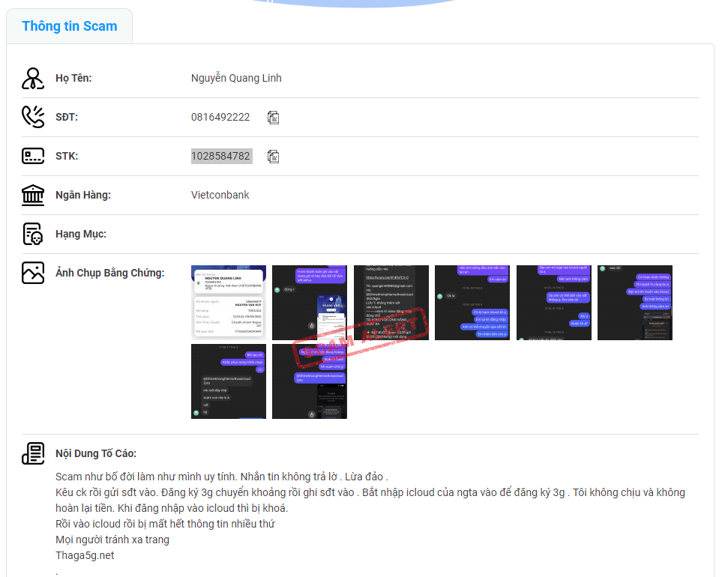Screen dimensions: 728x577
Task: Click the phone icon beside SĐT
Action: click(33, 118)
